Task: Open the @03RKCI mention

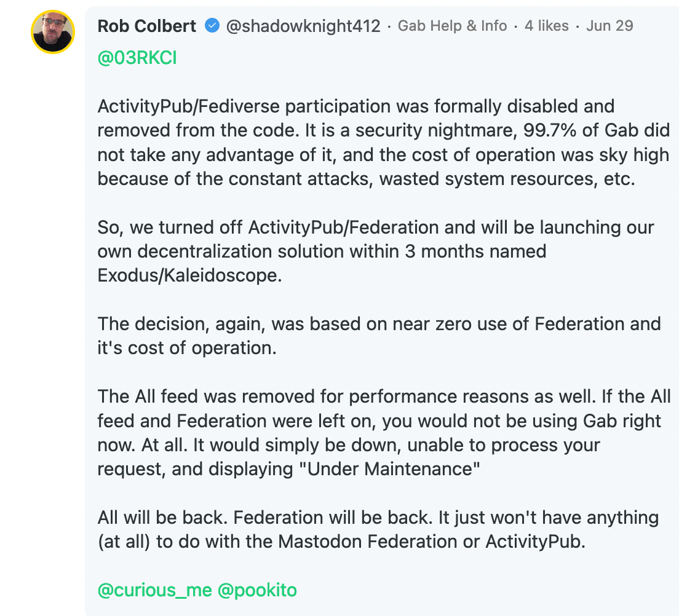Action: click(x=137, y=58)
